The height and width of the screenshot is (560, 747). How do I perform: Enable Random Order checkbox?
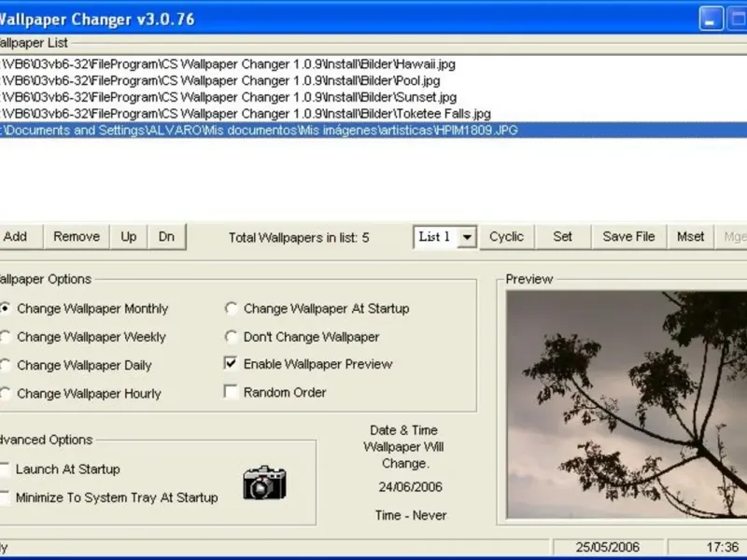232,392
